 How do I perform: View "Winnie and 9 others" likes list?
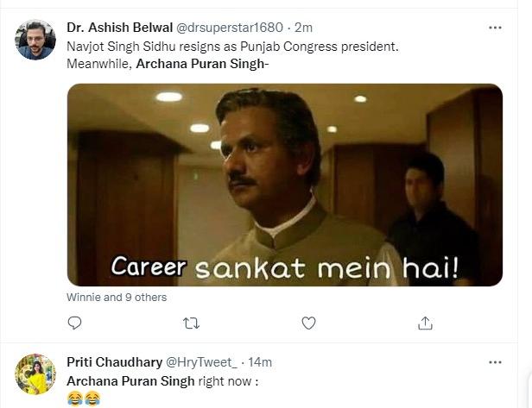point(117,298)
